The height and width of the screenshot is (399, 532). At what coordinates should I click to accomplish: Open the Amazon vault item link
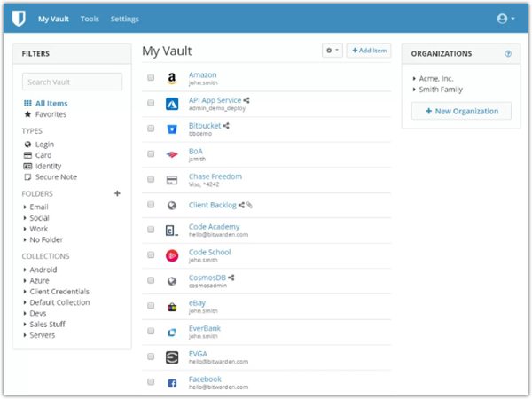[x=202, y=74]
